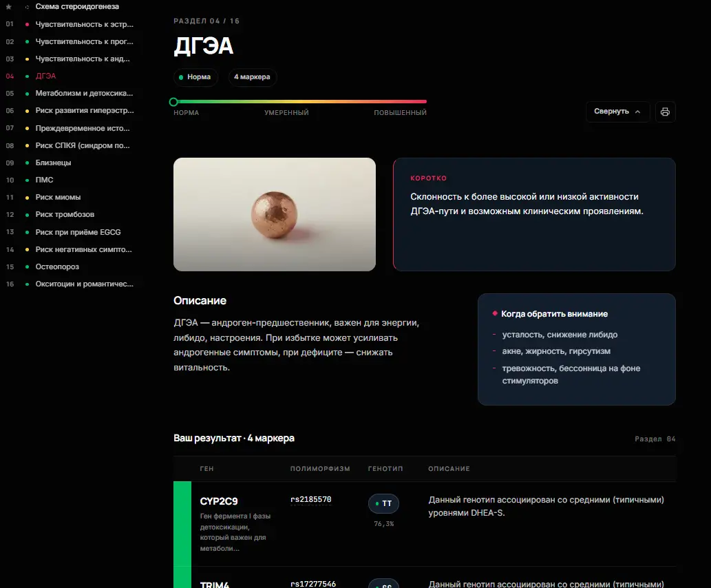Viewport: 711px width, 588px height.
Task: Select section 04 ДГЭА in sidebar
Action: [x=46, y=76]
